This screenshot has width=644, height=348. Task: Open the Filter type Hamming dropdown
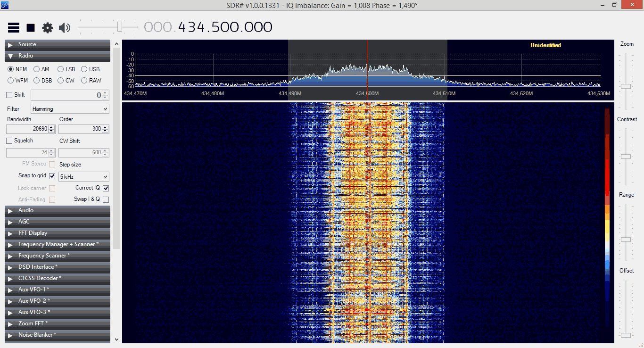coord(70,109)
